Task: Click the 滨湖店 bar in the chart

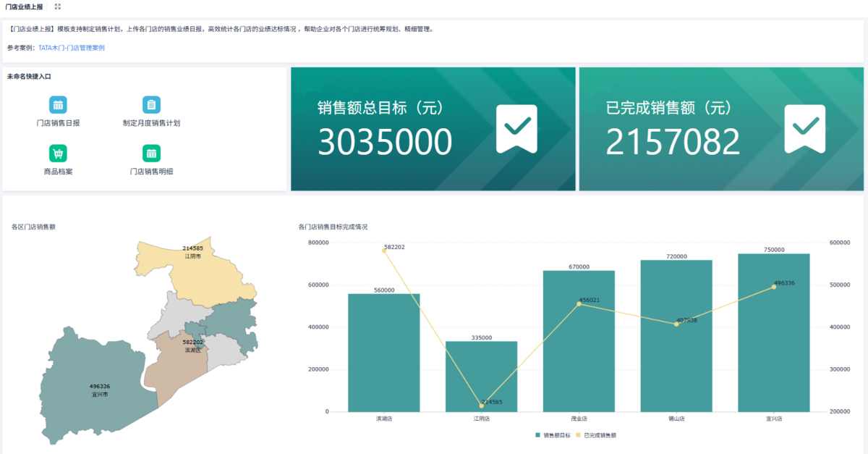Action: (x=384, y=353)
